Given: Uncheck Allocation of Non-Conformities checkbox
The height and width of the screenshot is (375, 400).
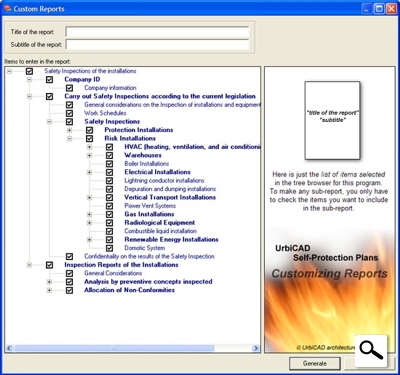Looking at the screenshot, I should 69,290.
